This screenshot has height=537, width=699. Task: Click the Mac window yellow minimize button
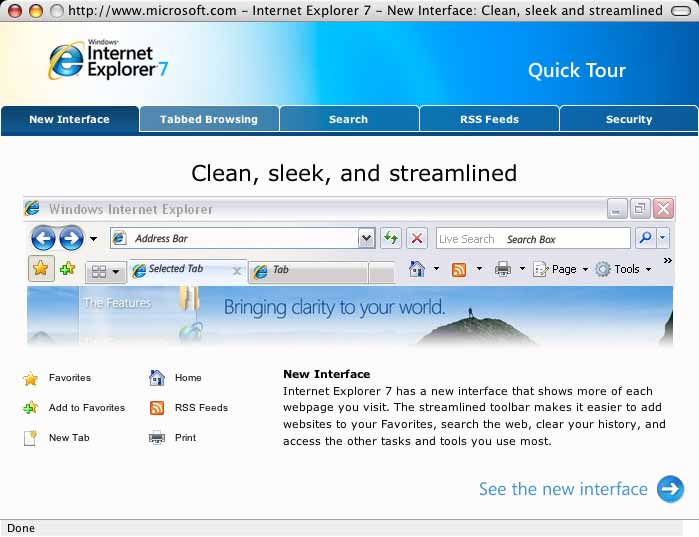(36, 10)
